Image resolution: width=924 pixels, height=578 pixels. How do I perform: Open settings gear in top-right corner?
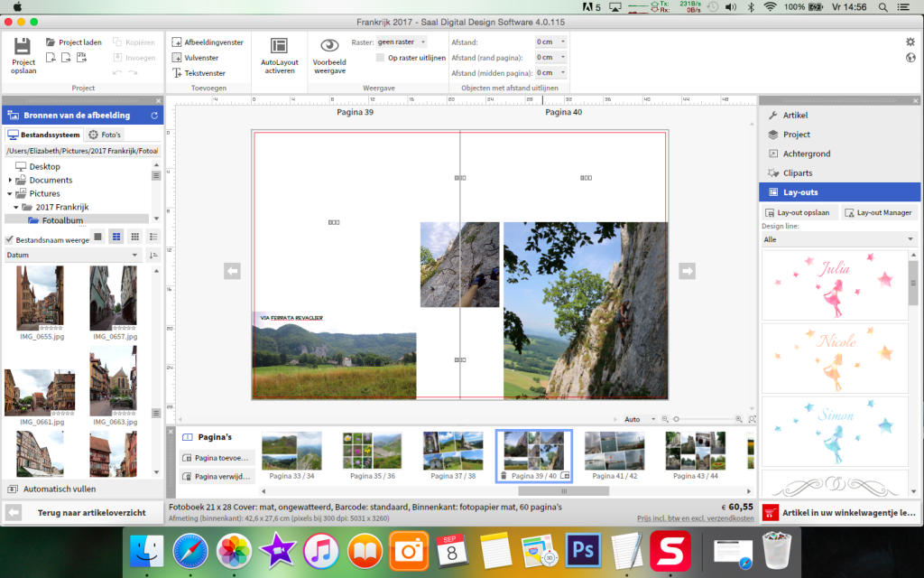click(x=910, y=42)
